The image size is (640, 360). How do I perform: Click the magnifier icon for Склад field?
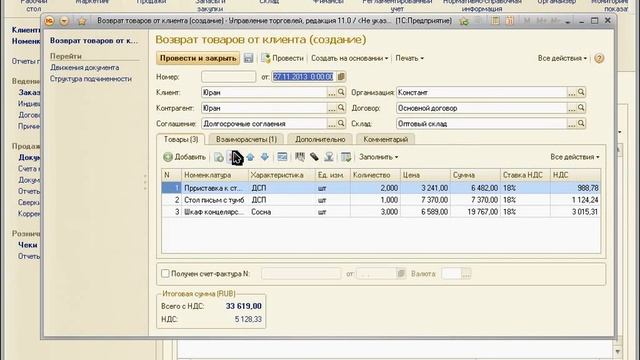coord(581,123)
